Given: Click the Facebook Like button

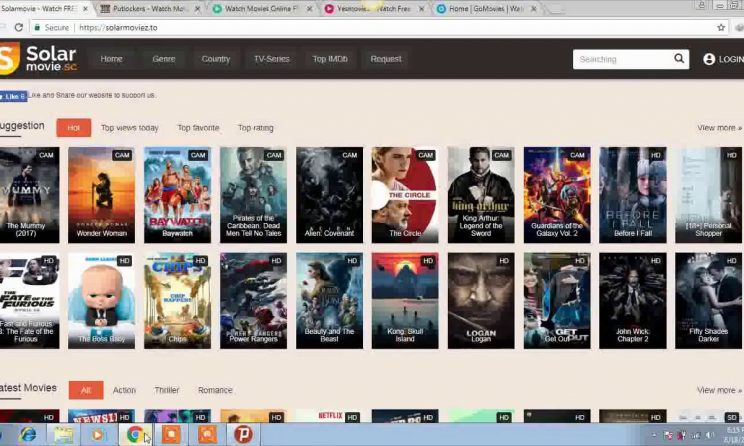Looking at the screenshot, I should (13, 96).
